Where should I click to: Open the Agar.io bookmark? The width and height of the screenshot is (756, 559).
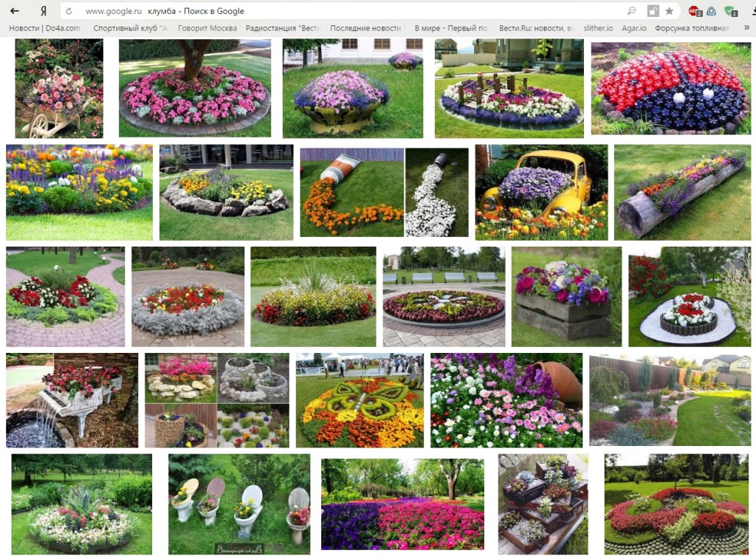[634, 28]
